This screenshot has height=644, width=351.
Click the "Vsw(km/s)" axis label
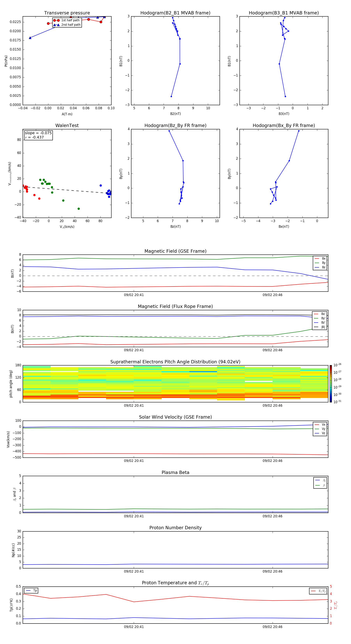pos(8,439)
